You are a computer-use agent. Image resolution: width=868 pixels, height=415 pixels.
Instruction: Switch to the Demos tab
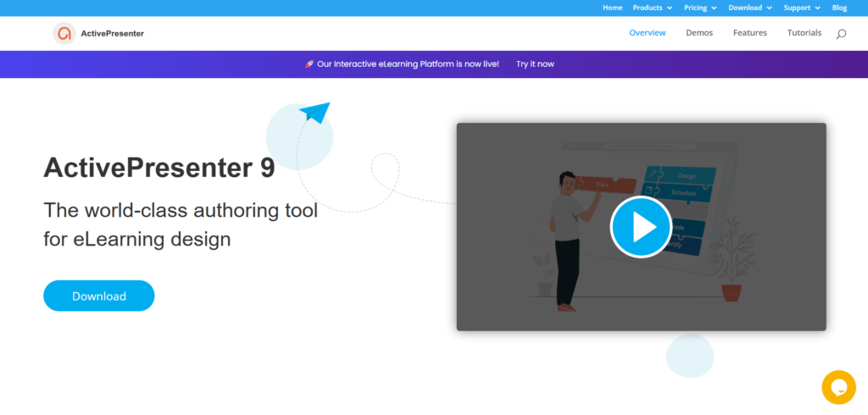699,33
